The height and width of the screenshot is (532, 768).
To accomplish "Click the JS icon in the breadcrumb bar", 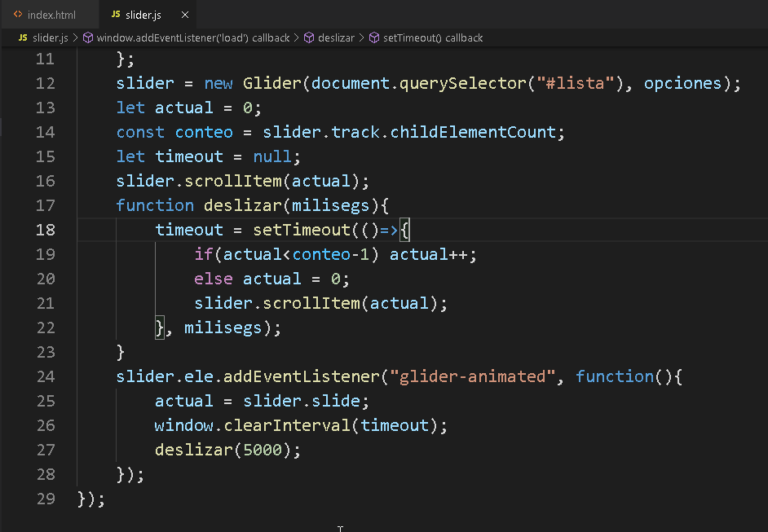I will [22, 38].
